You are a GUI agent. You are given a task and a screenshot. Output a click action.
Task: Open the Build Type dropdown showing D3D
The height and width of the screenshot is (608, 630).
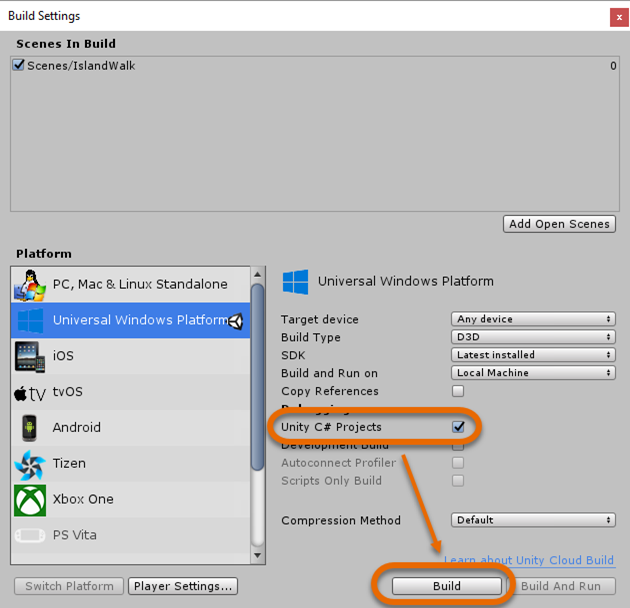coord(533,337)
